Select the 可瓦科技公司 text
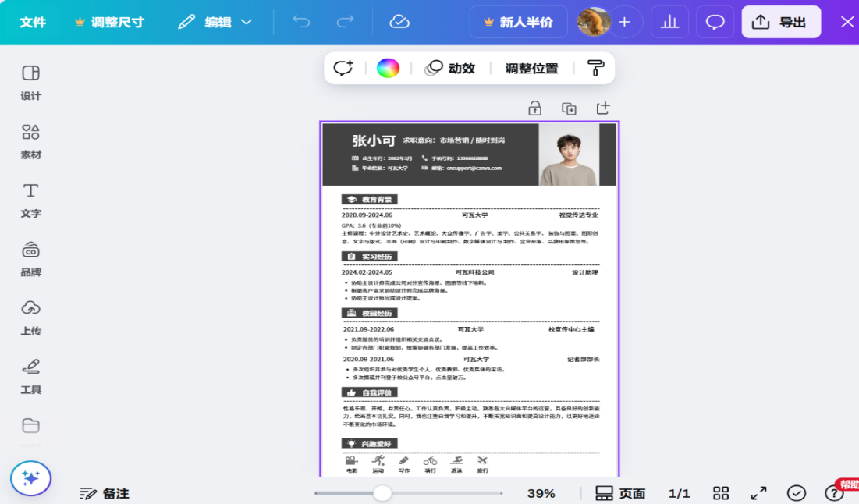The width and height of the screenshot is (859, 504). (x=475, y=272)
